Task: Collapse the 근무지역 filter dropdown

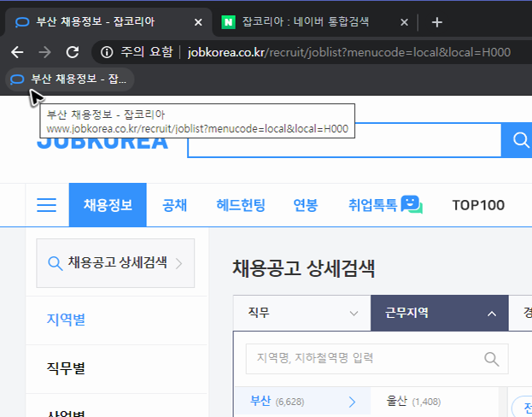Action: click(440, 313)
